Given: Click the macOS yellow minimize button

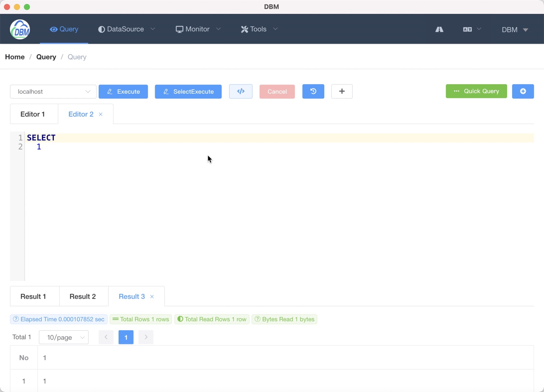Looking at the screenshot, I should click(17, 7).
